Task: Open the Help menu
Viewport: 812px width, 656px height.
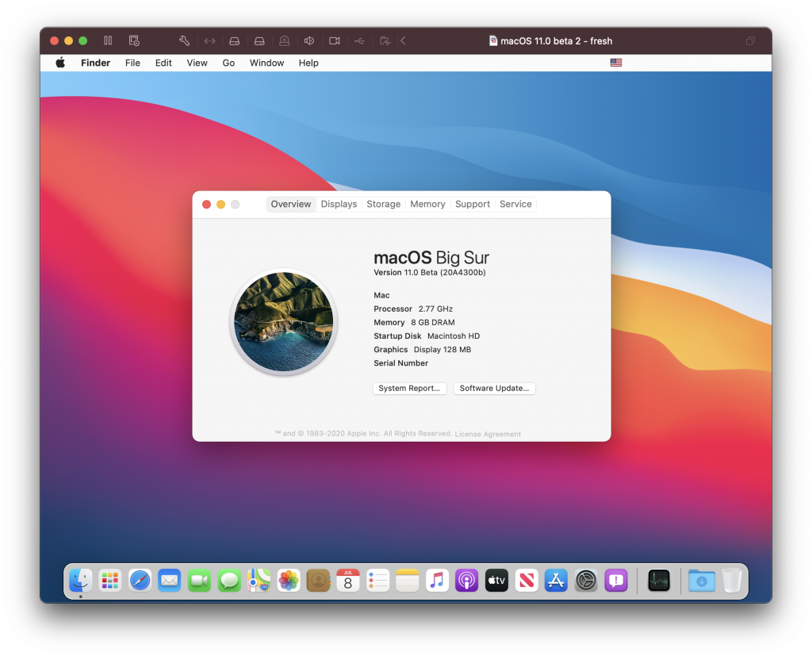Action: (x=308, y=63)
